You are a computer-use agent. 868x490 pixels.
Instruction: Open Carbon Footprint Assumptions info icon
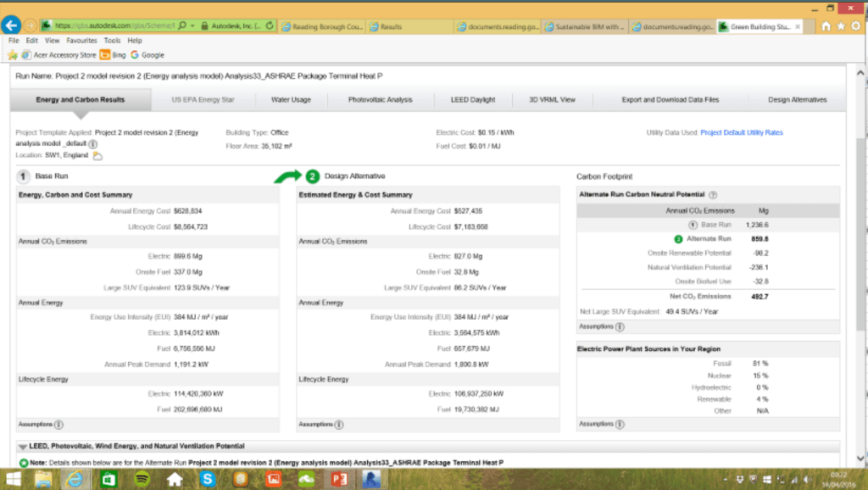620,326
